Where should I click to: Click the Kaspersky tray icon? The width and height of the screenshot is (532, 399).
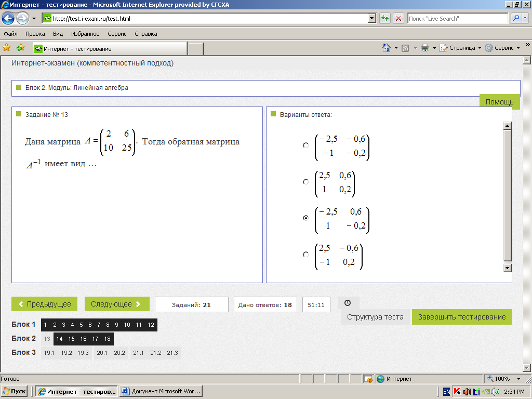point(457,392)
